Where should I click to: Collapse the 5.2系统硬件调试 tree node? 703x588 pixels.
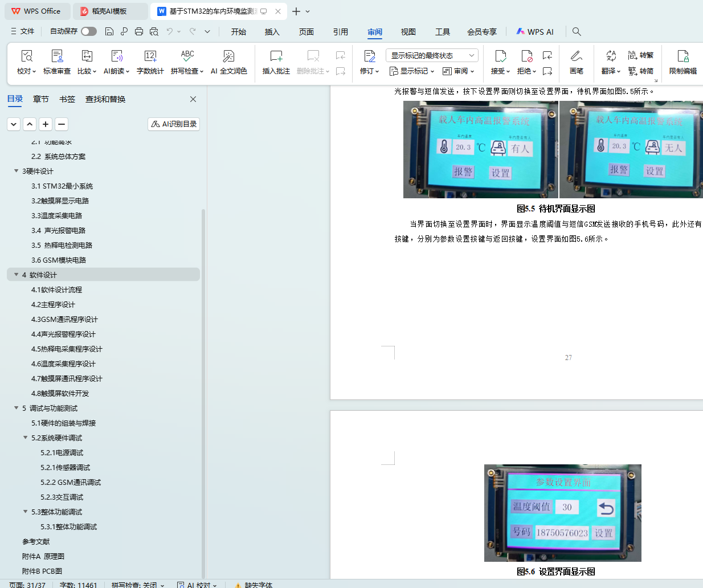pos(25,438)
